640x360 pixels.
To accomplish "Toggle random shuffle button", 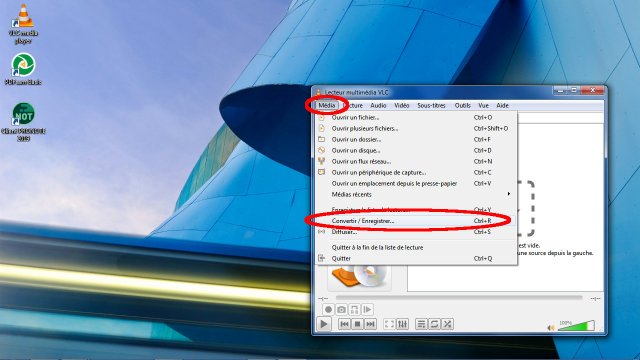I will [x=447, y=324].
